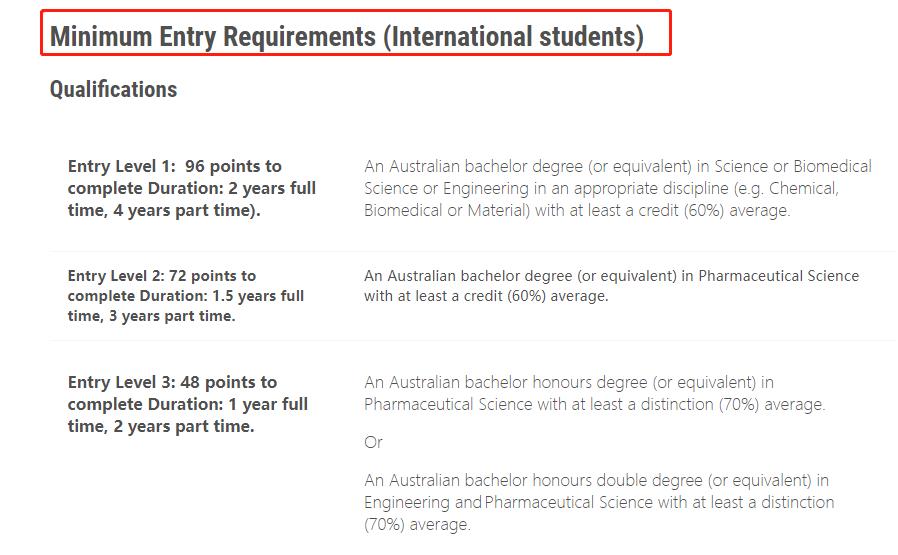Click the standalone "Or" text
This screenshot has height=555, width=898.
pyautogui.click(x=373, y=442)
